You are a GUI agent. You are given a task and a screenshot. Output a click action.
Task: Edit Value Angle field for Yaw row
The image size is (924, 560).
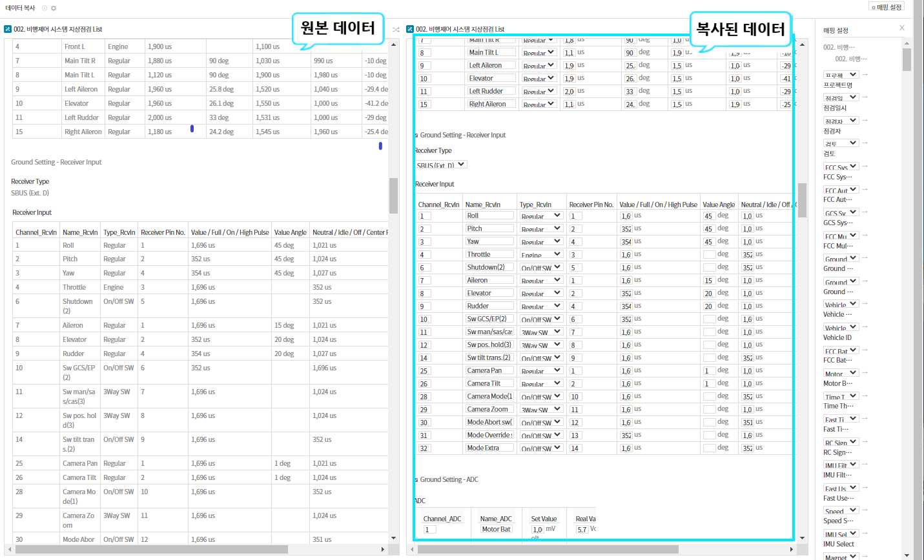tap(710, 242)
